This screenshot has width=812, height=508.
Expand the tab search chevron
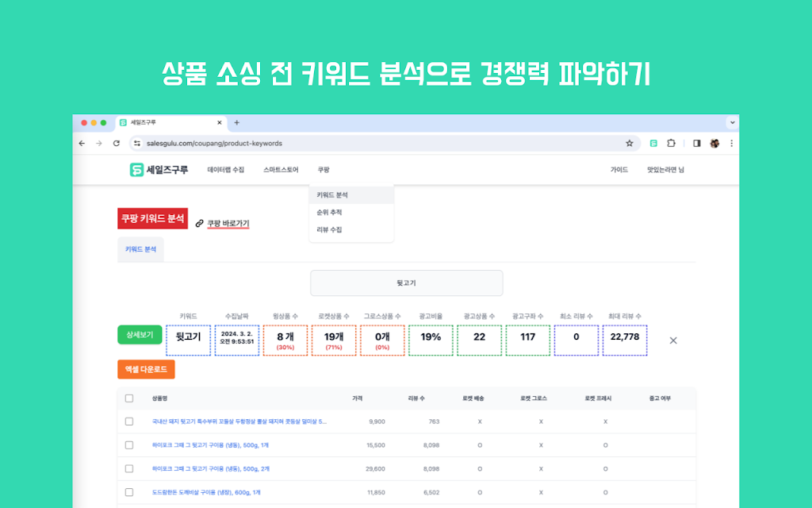[732, 123]
